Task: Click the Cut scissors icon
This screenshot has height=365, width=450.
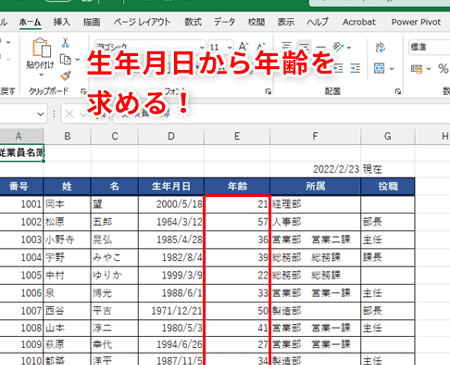Action: pos(65,42)
